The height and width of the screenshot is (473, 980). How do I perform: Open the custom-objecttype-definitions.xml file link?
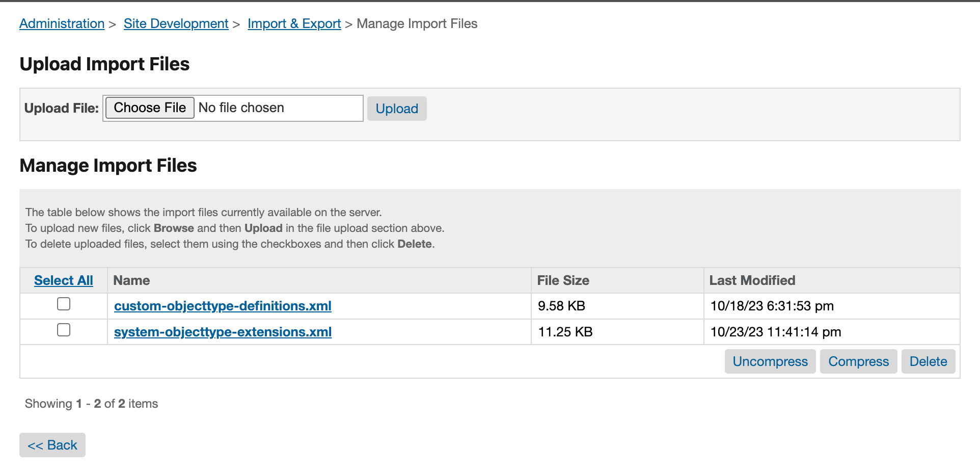point(223,306)
